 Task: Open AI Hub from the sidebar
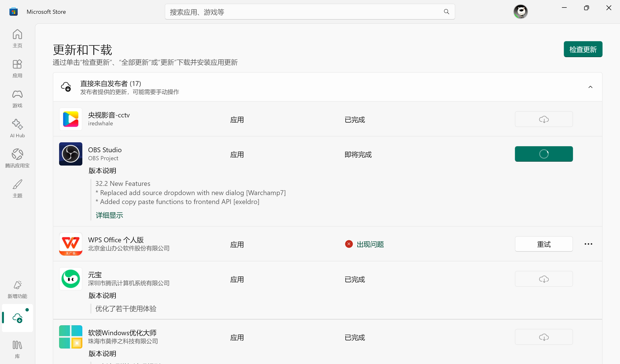17,129
